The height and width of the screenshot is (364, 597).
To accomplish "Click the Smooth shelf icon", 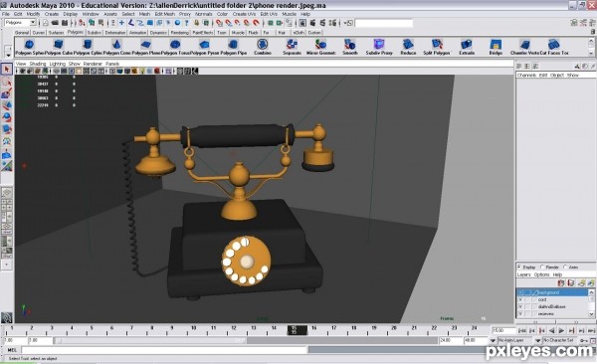I will (349, 45).
